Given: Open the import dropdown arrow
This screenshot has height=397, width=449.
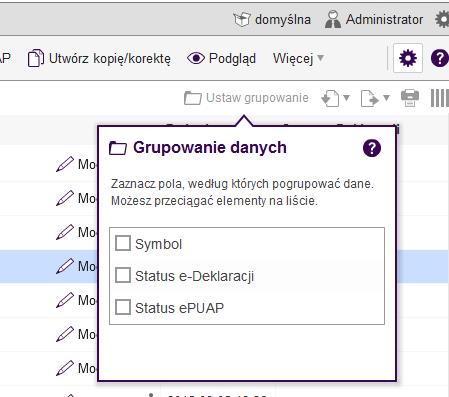Looking at the screenshot, I should (346, 98).
